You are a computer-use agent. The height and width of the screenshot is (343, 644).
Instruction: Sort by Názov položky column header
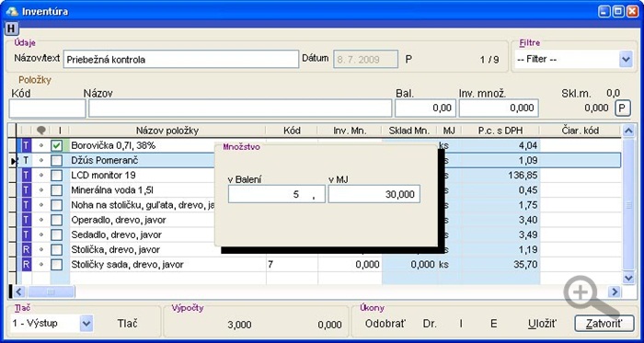(x=167, y=131)
